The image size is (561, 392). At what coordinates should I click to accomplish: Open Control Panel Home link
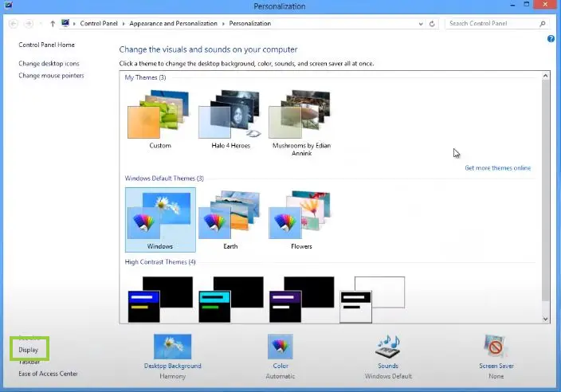click(x=46, y=45)
